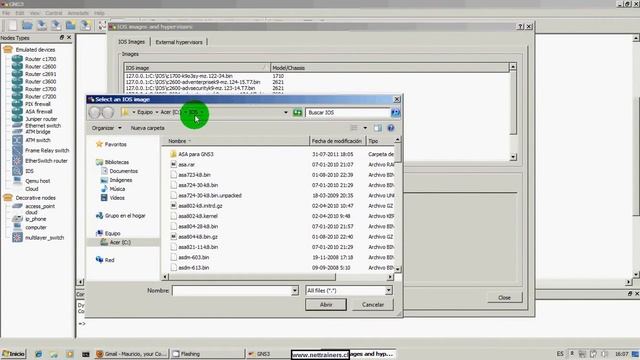This screenshot has width=640, height=360.
Task: Pick the Qemu host node icon
Action: [17, 181]
